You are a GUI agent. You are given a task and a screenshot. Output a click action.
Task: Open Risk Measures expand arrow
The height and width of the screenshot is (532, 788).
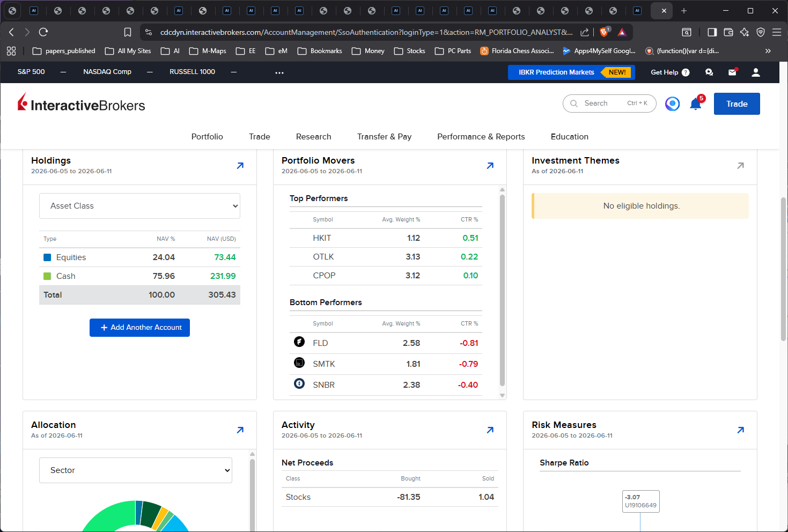coord(741,430)
